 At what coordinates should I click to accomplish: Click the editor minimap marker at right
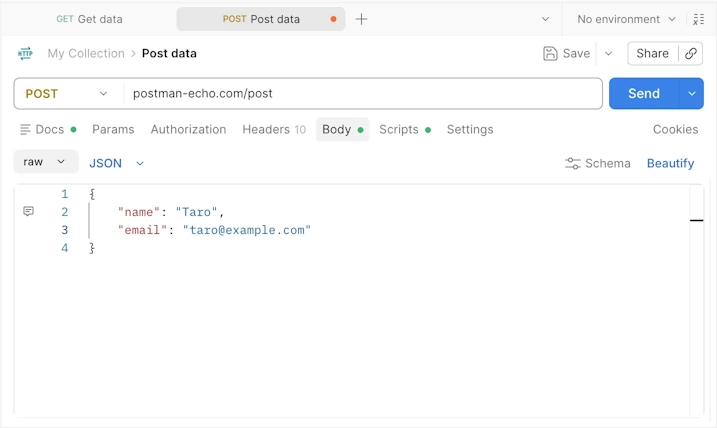[696, 220]
